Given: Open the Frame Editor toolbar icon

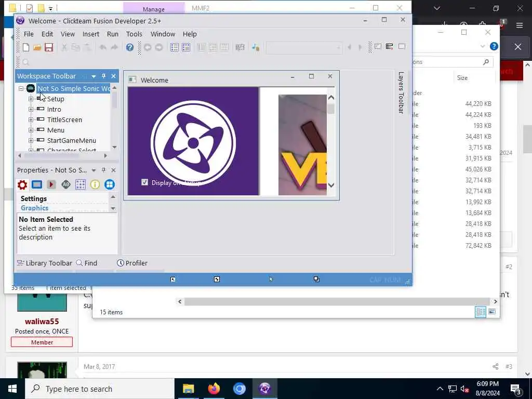Looking at the screenshot, I should click(x=186, y=47).
